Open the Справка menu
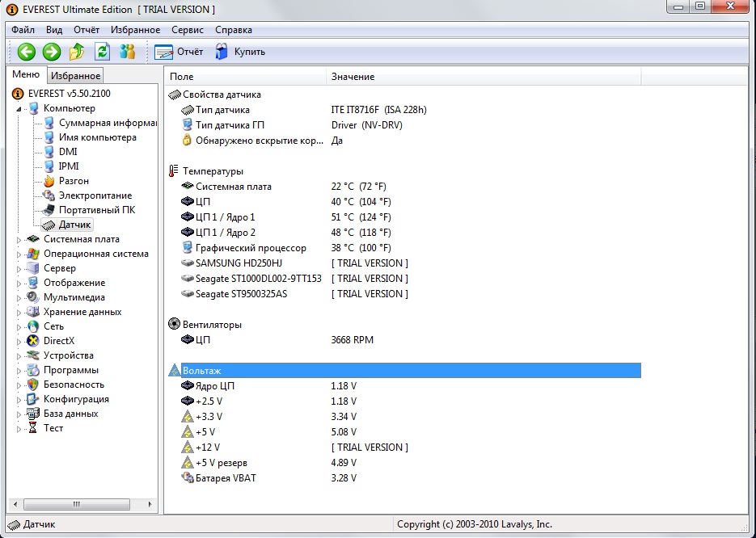 click(x=234, y=30)
